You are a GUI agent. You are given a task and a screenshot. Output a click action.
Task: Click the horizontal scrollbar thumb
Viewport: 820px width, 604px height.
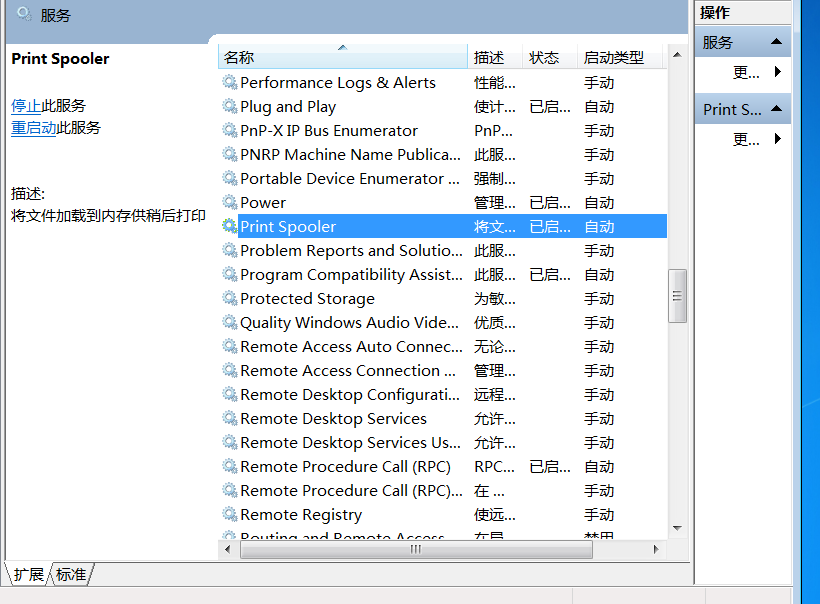pos(416,549)
